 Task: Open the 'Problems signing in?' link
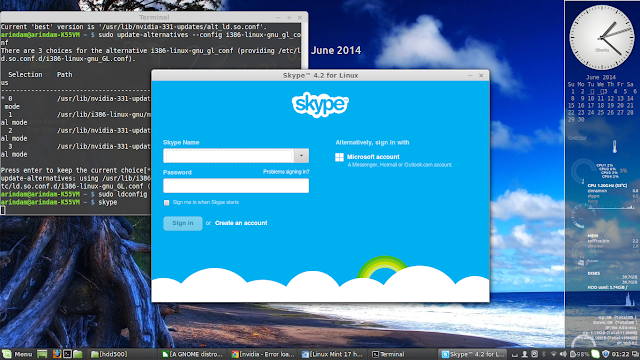[286, 172]
